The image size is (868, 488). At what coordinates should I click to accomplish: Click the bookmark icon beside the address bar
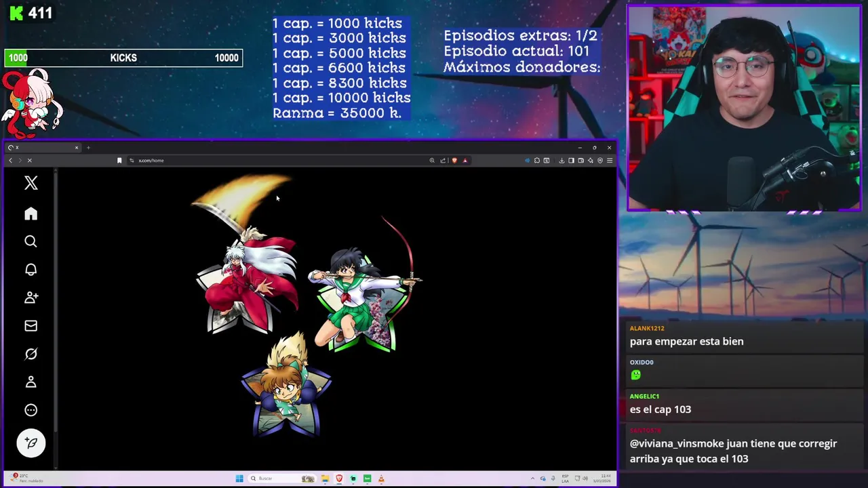tap(119, 161)
